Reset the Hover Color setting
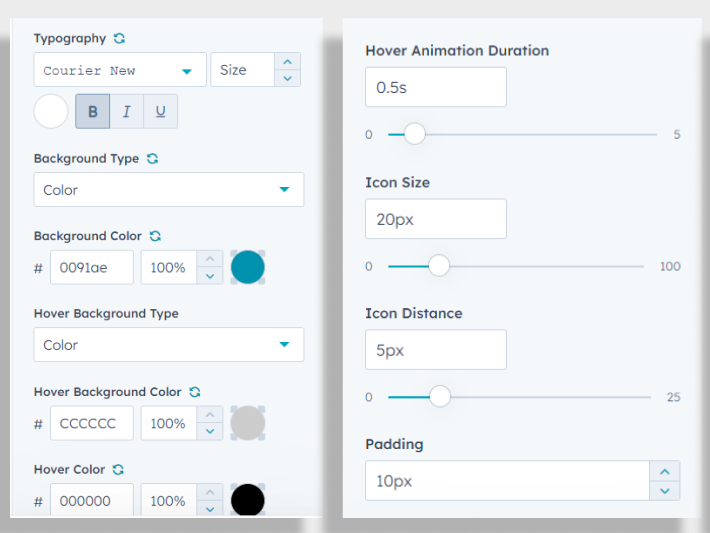 [118, 470]
